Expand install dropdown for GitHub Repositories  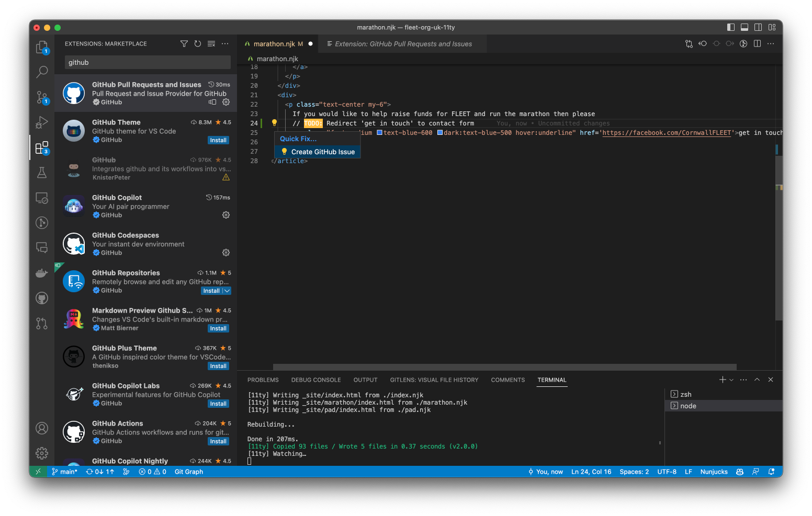[x=227, y=291]
